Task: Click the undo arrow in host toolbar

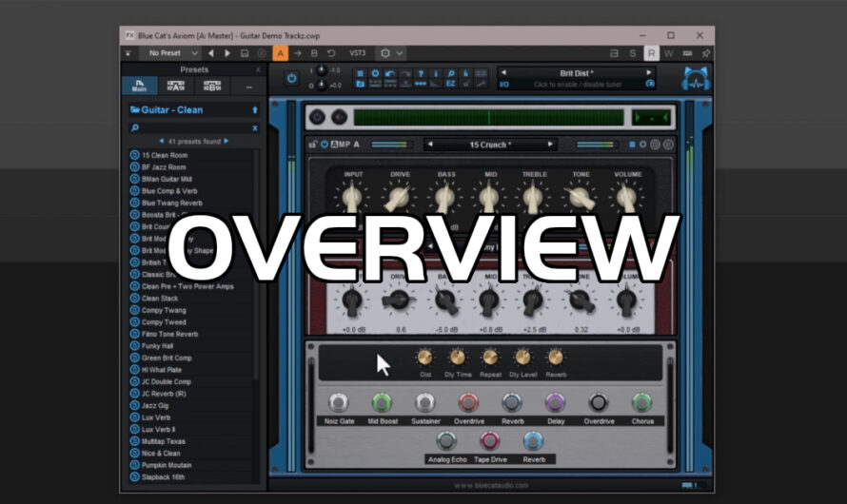Action: tap(331, 53)
